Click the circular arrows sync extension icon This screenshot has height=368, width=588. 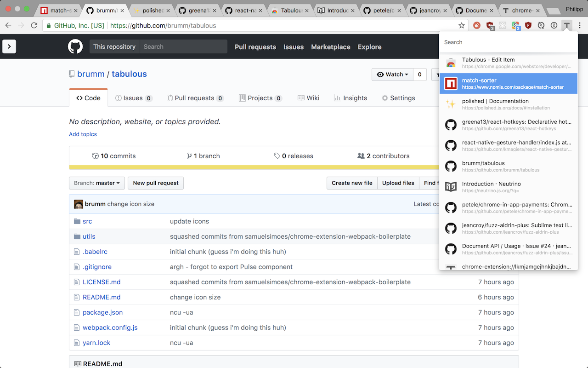click(541, 26)
